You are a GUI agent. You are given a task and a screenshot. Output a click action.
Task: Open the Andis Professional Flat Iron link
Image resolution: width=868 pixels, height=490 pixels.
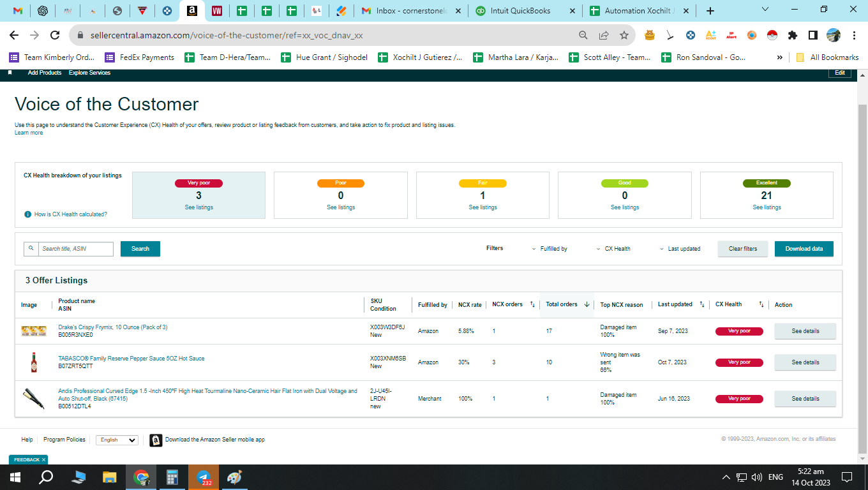pyautogui.click(x=207, y=395)
